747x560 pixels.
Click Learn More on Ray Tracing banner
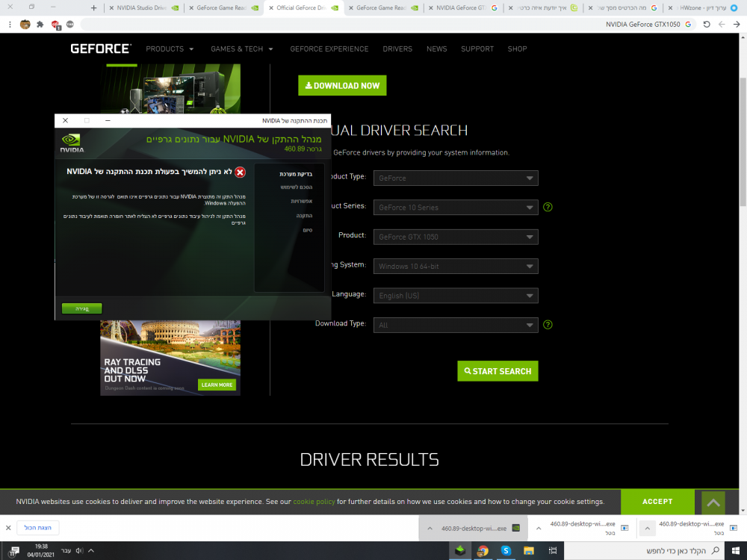pos(217,385)
